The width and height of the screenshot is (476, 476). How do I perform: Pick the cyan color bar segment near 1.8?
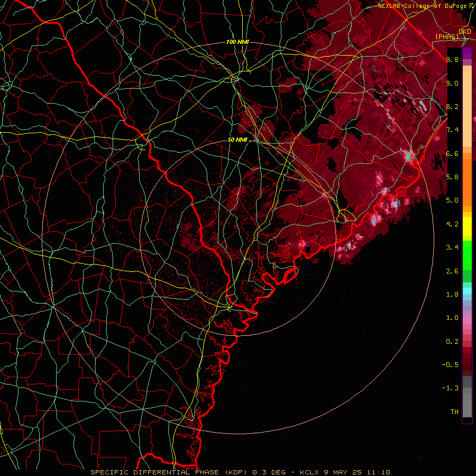467,290
